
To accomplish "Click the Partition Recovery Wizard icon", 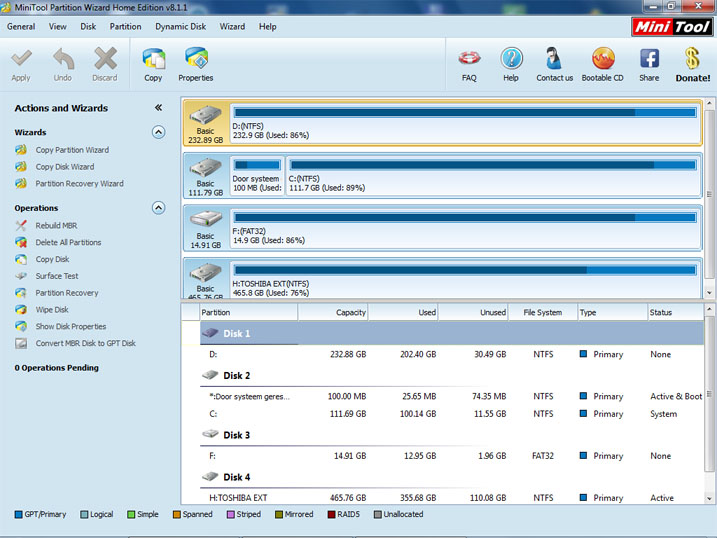I will [21, 184].
